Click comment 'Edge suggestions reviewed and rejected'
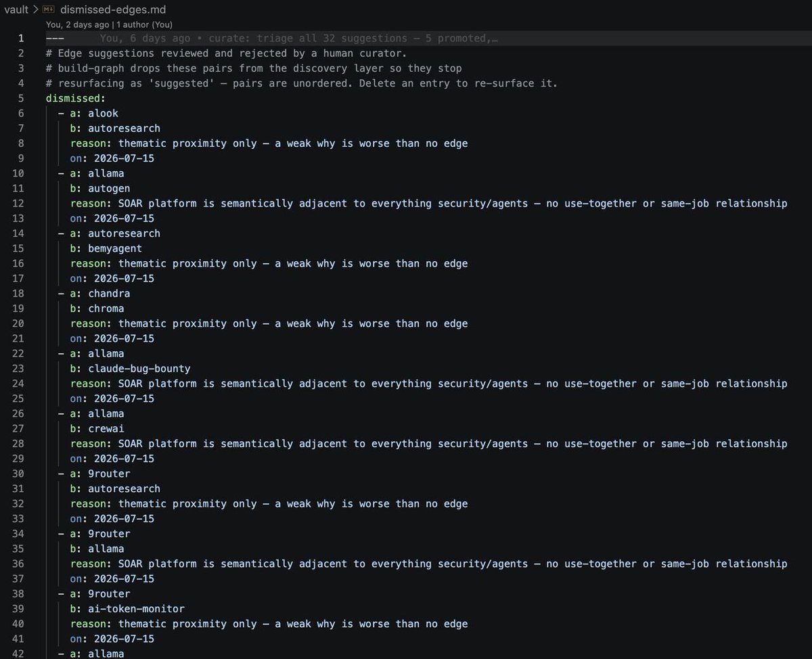Viewport: 812px width, 659px height. (x=226, y=53)
